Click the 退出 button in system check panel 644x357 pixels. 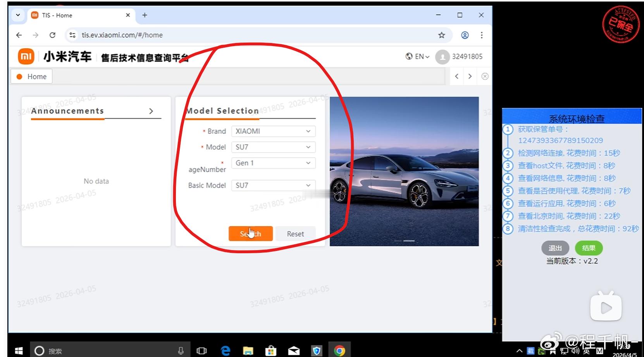(x=555, y=248)
